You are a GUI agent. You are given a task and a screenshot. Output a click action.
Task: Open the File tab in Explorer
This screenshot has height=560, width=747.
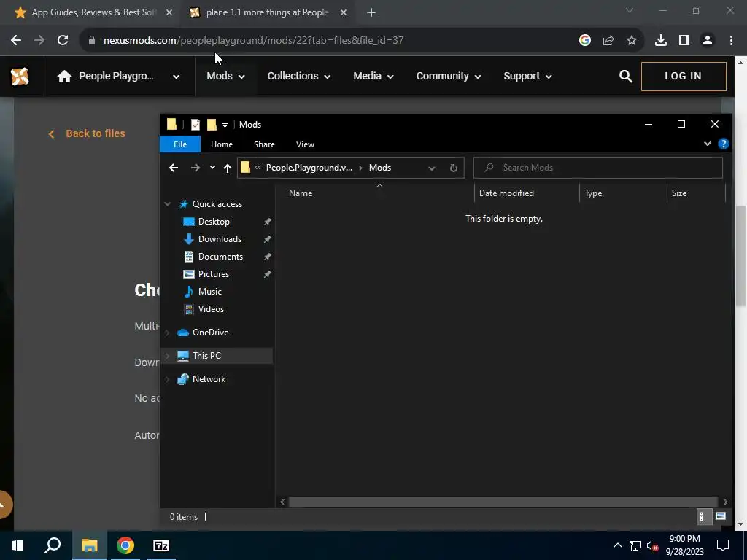click(180, 144)
